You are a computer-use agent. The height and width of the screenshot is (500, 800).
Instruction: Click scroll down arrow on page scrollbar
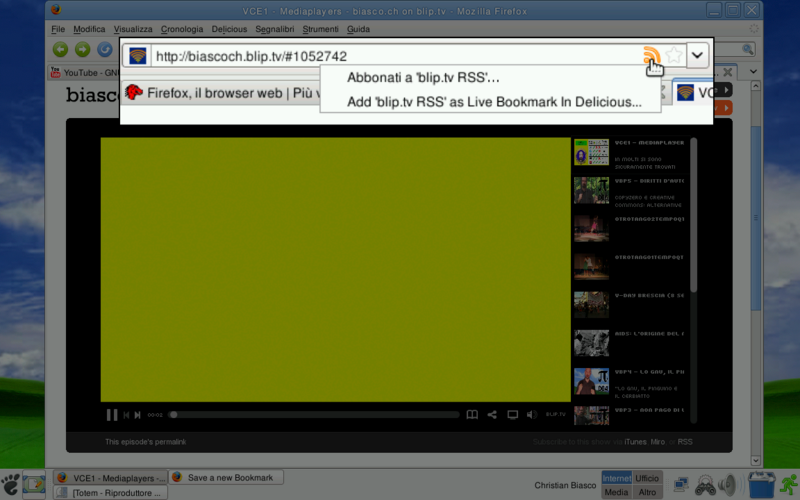pyautogui.click(x=756, y=460)
